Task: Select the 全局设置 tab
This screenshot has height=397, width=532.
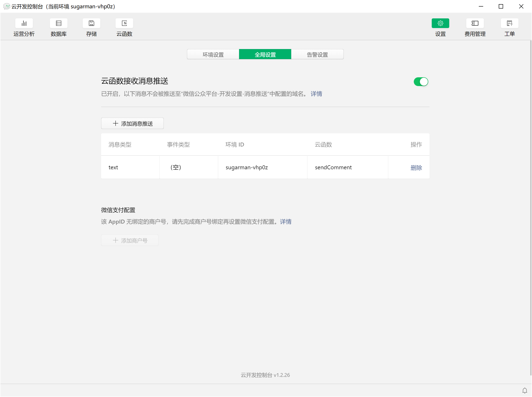Action: 265,55
